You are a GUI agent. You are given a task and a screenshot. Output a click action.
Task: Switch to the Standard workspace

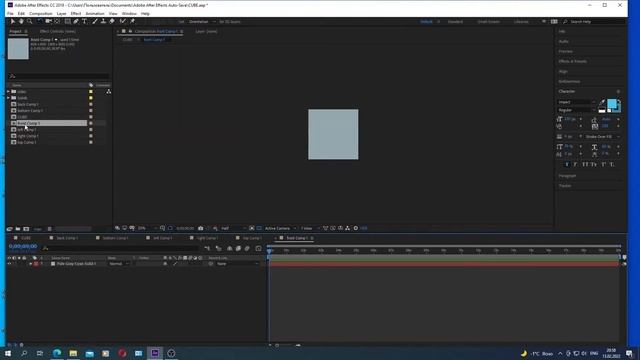tap(455, 22)
